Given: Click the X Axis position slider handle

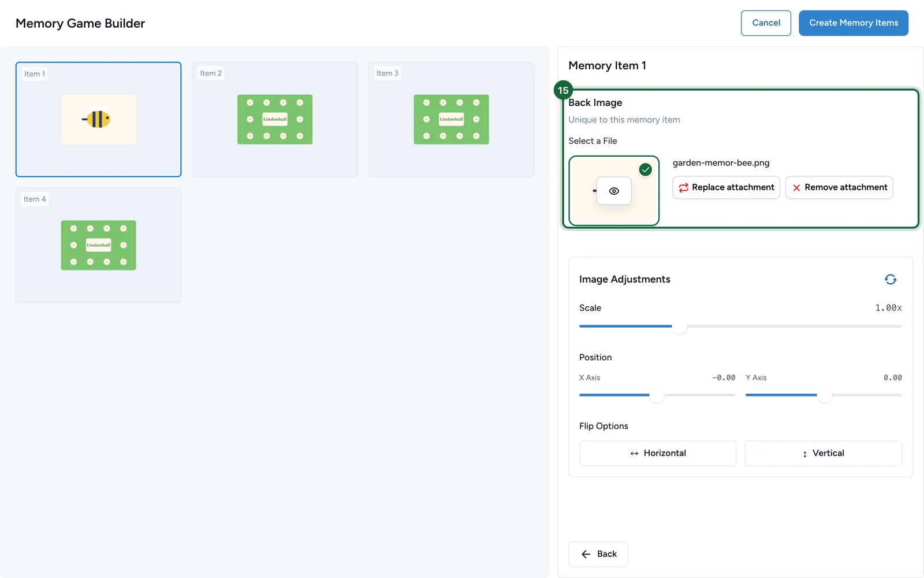Looking at the screenshot, I should click(657, 395).
